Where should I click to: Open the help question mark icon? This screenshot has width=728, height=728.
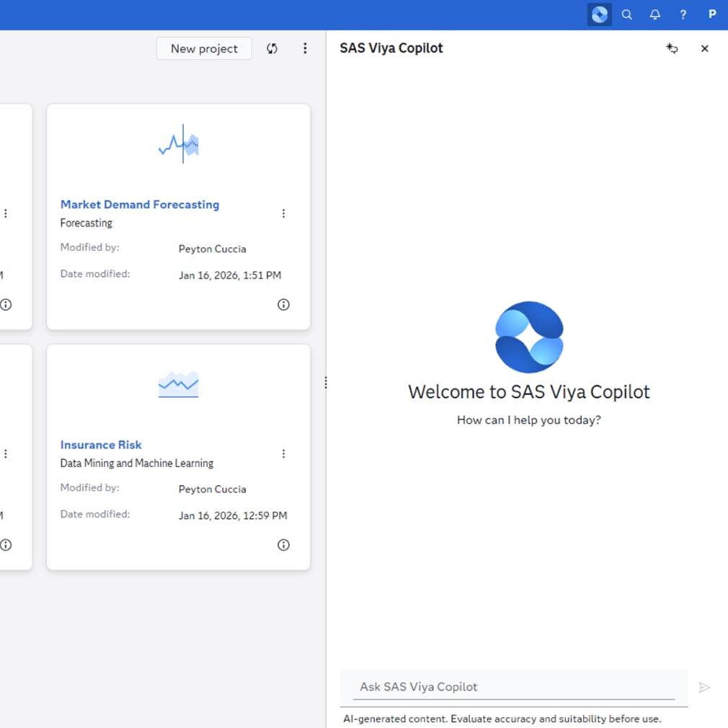tap(683, 14)
